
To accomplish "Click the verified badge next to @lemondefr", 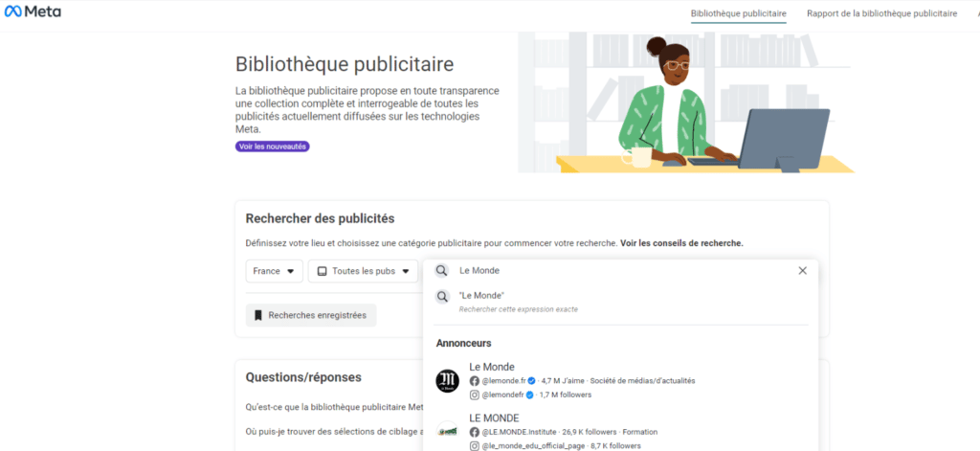I will [x=529, y=395].
